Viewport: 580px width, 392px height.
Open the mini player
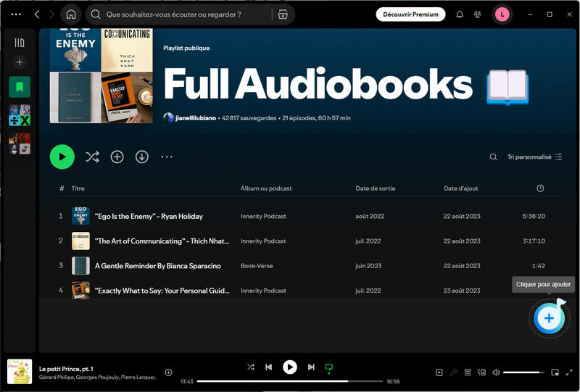pos(555,372)
